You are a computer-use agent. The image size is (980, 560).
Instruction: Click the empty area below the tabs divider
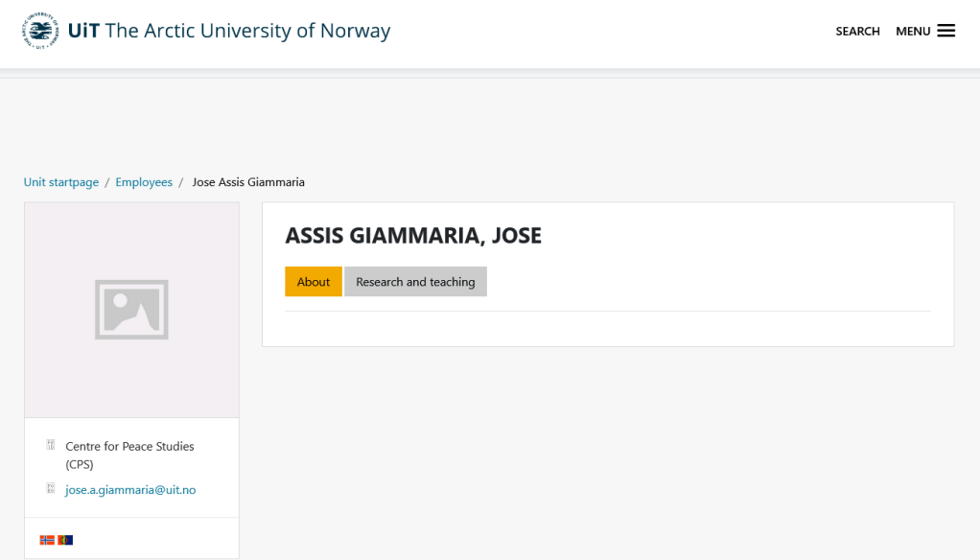[607, 328]
